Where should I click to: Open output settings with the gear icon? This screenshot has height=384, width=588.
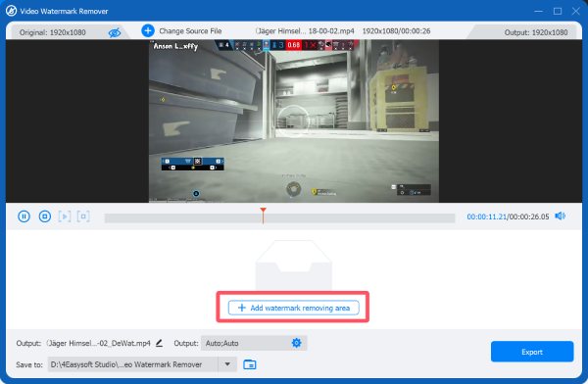pos(296,343)
